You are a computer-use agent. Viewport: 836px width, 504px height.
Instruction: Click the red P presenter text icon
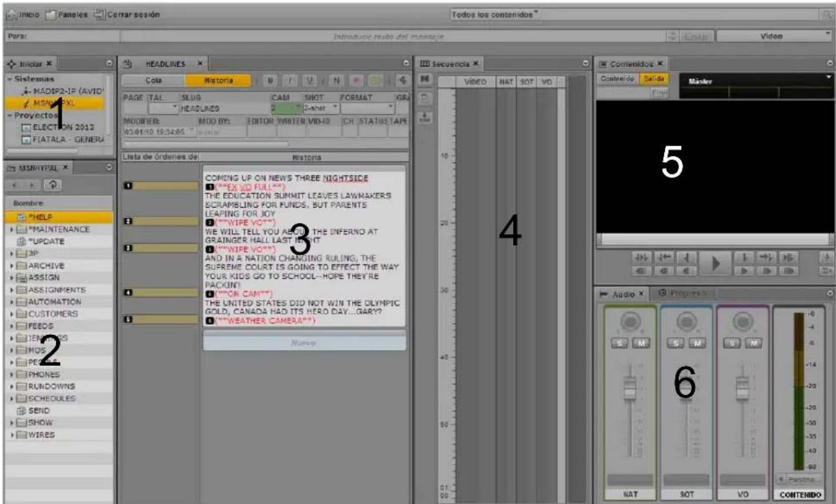pos(356,81)
